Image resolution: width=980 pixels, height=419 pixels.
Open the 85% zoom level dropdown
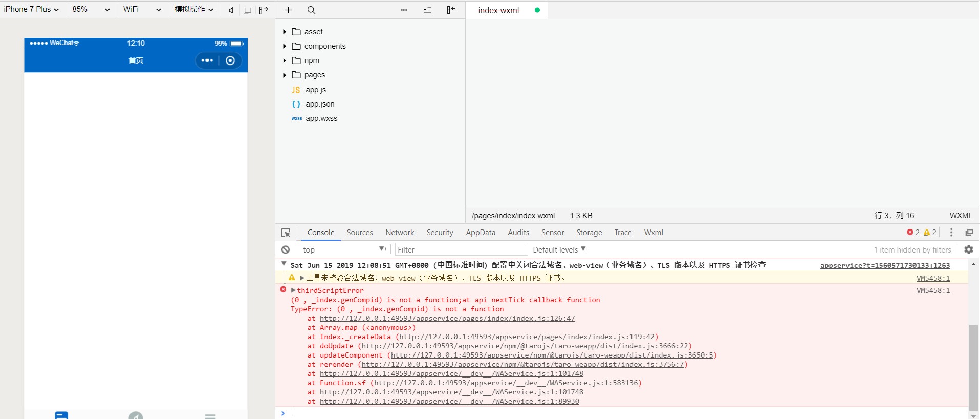(91, 9)
